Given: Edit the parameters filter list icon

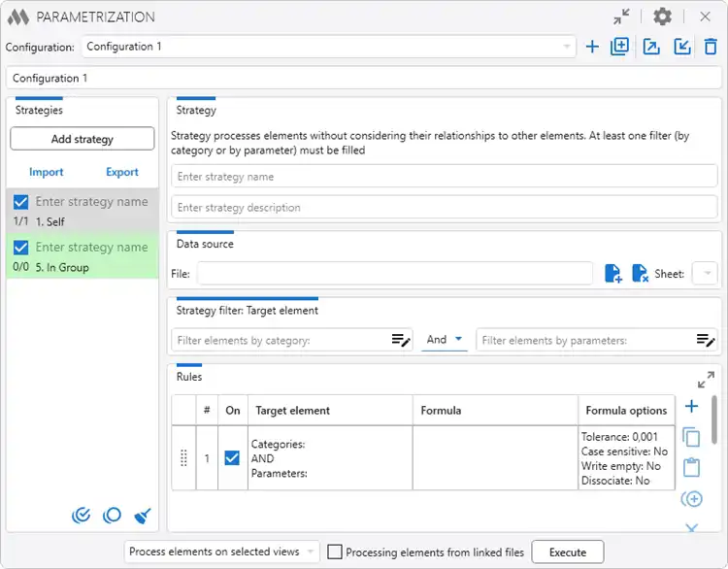Looking at the screenshot, I should coord(706,340).
